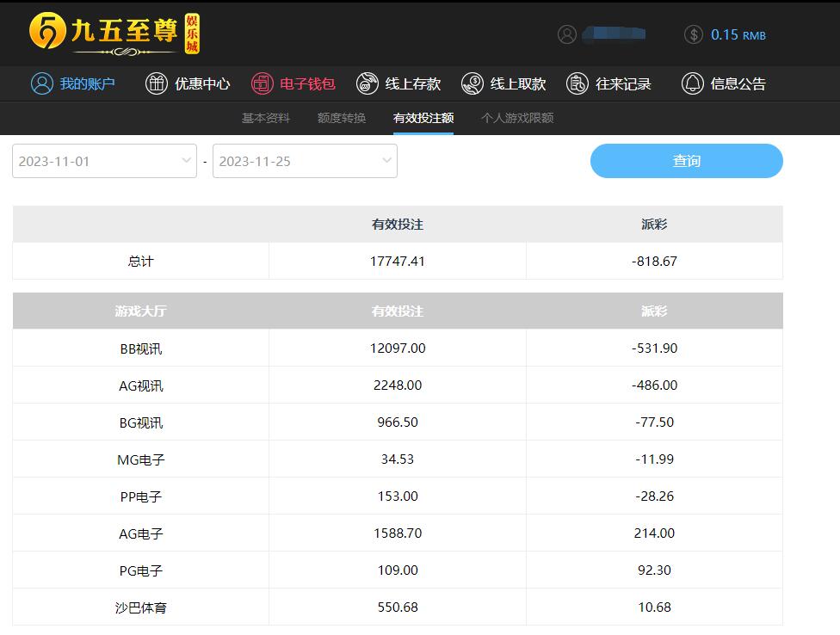
Task: Click MG电子 payout -11.99
Action: tap(654, 459)
